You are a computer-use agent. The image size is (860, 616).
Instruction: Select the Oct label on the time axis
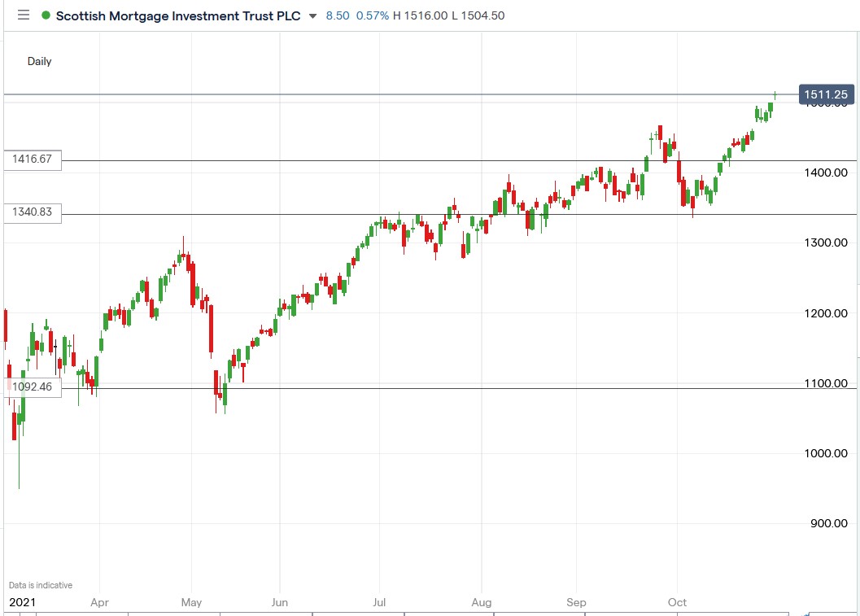click(x=677, y=602)
